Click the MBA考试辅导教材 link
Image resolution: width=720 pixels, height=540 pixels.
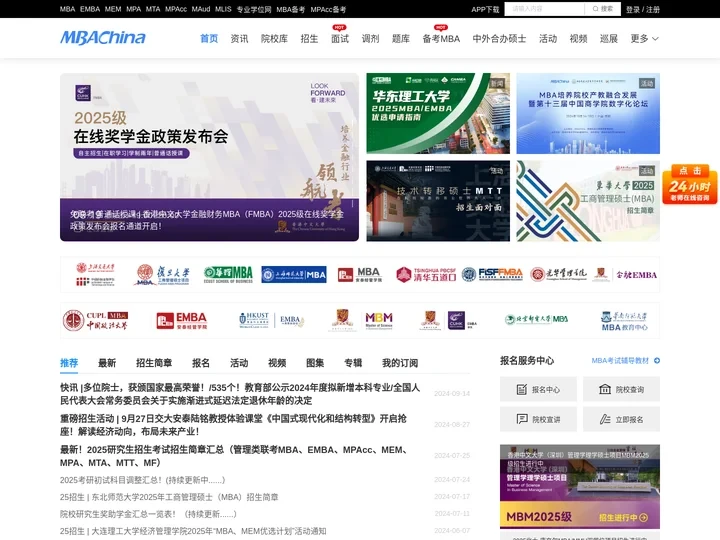click(x=620, y=360)
